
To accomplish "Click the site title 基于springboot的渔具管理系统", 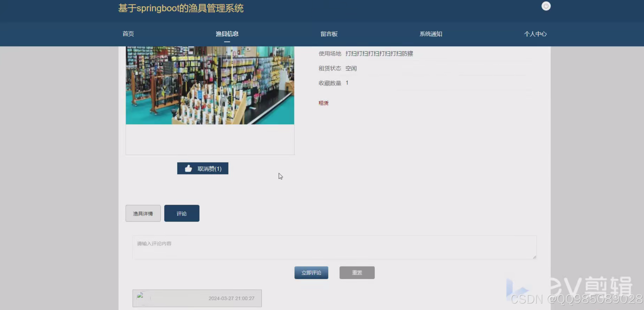I will [x=181, y=8].
